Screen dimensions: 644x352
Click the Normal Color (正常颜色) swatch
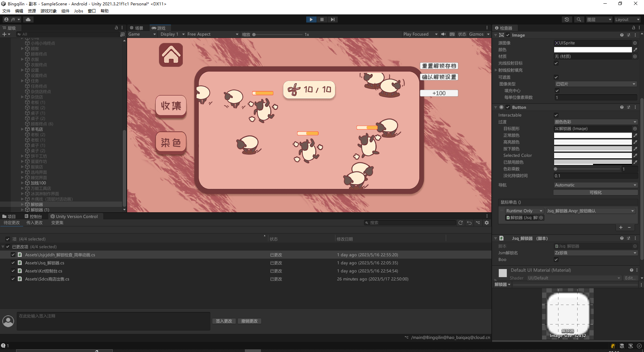click(x=593, y=135)
